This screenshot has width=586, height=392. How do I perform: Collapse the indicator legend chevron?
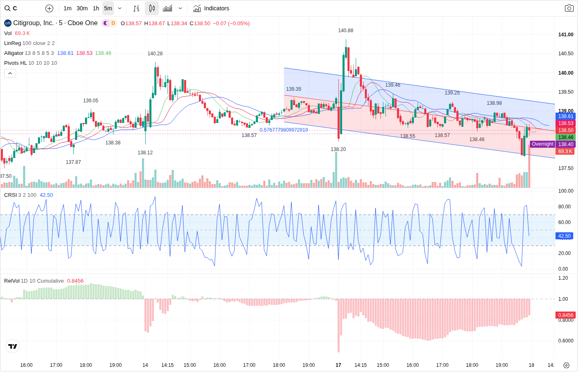10,73
